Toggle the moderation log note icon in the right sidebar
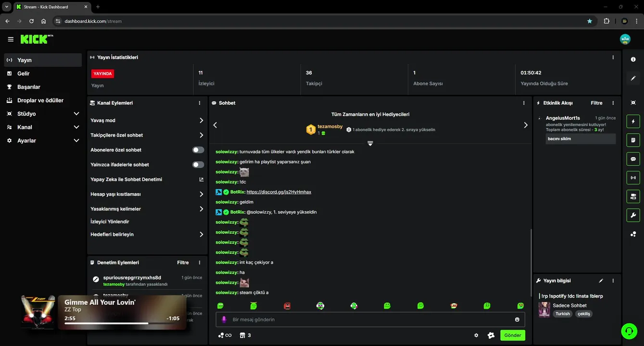 pyautogui.click(x=633, y=140)
